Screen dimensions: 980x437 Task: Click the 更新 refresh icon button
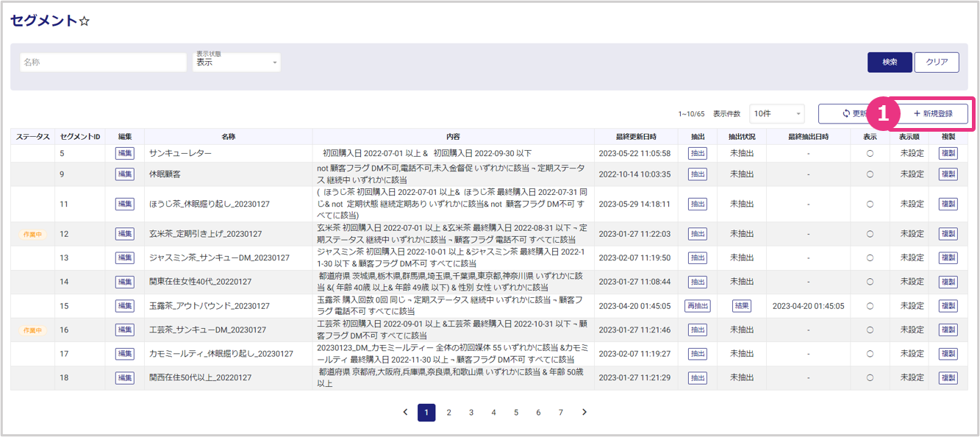coord(845,114)
